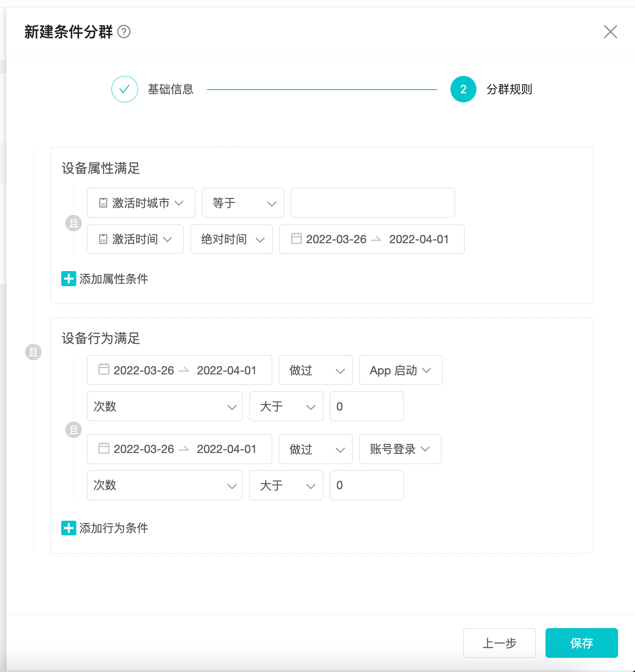Click the device icon before 激活时城市
This screenshot has height=672, width=635.
pyautogui.click(x=104, y=203)
